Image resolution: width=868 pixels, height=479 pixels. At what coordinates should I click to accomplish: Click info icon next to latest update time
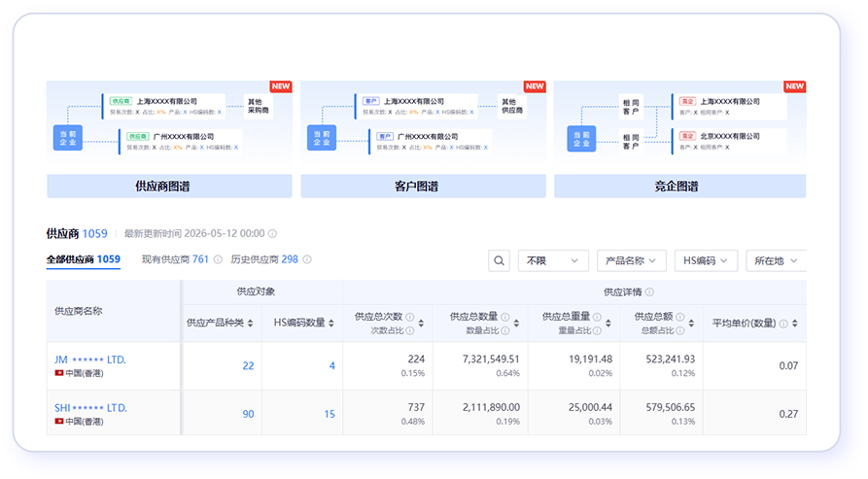(272, 233)
